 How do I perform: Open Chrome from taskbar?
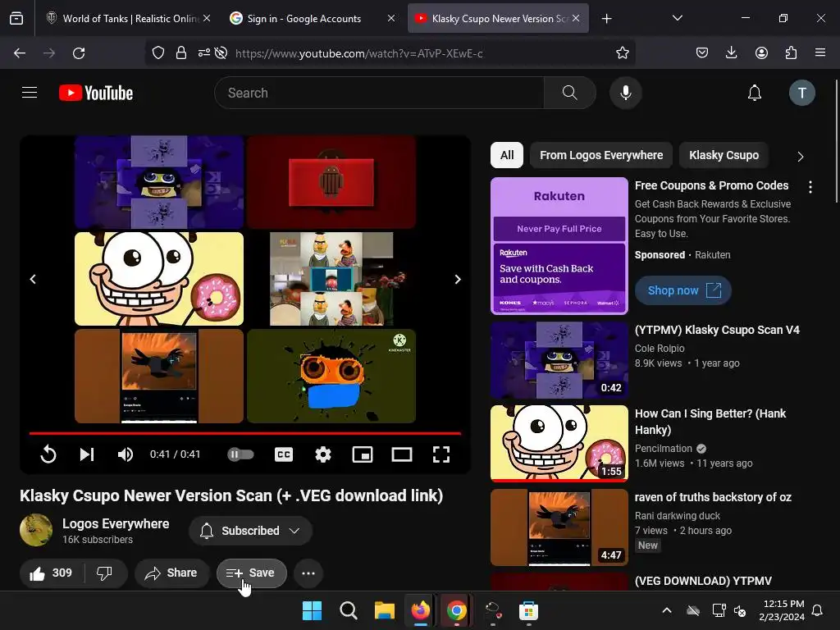(456, 610)
